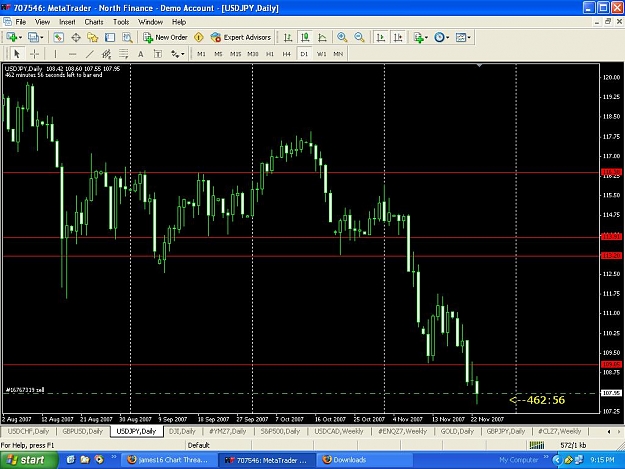Toggle chart shift from right border
625x469 pixels.
pyautogui.click(x=398, y=37)
